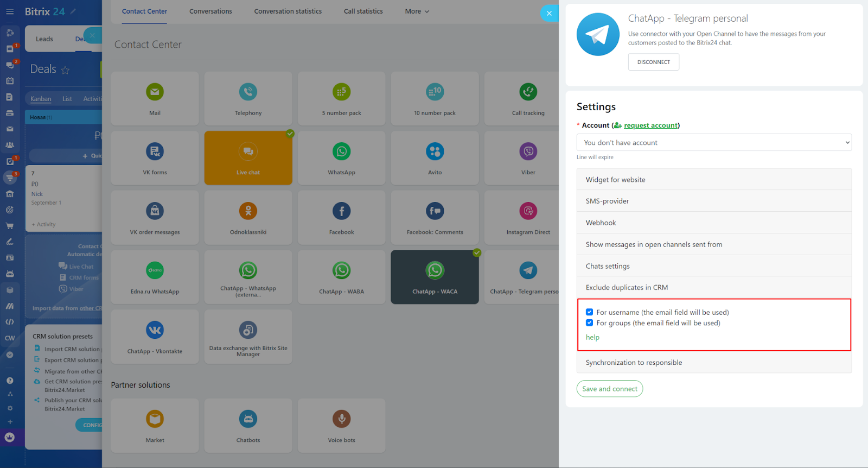Open the Odnoklassniki connector icon
Viewport: 868px width, 468px height.
click(248, 211)
